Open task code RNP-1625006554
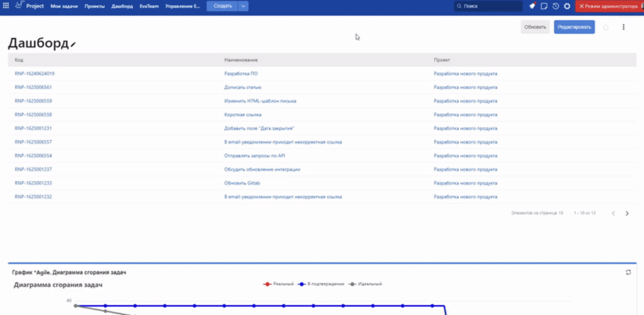644x315 pixels. point(33,156)
